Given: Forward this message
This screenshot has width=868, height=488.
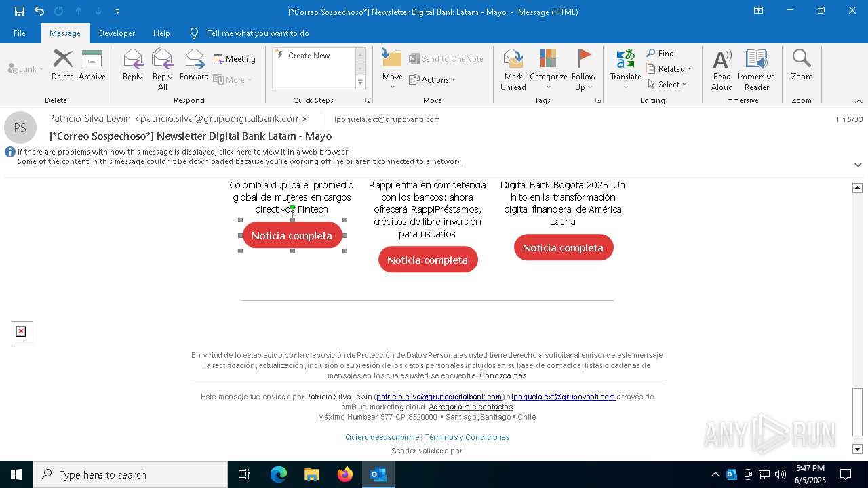Looking at the screenshot, I should pyautogui.click(x=194, y=65).
